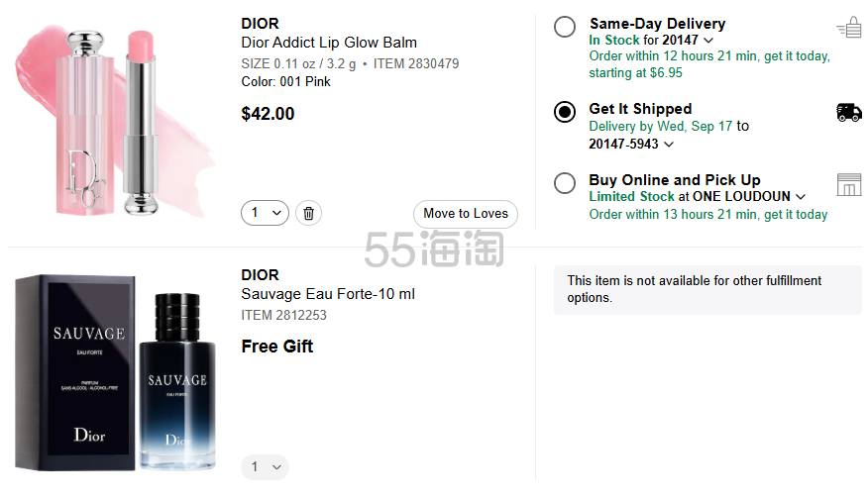Open Lip Glow Balm quantity dropdown
This screenshot has height=498, width=868.
[x=266, y=213]
